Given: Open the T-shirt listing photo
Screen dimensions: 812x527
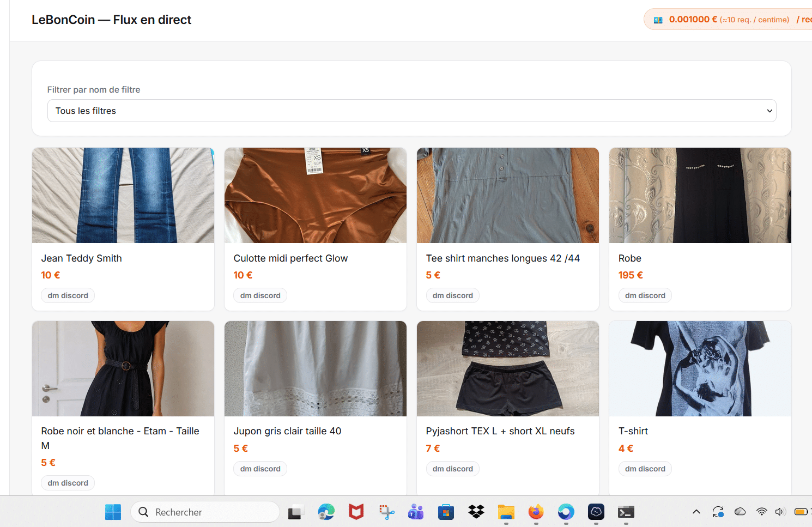Looking at the screenshot, I should [x=700, y=368].
